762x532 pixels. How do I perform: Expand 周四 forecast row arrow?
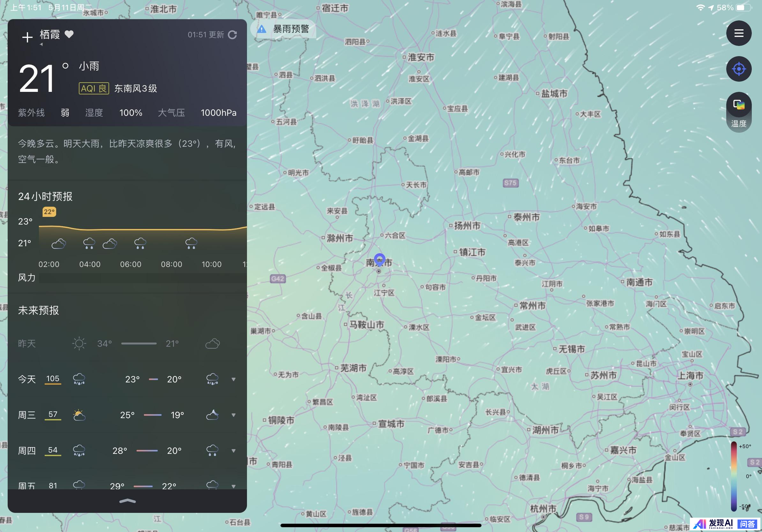click(x=234, y=450)
